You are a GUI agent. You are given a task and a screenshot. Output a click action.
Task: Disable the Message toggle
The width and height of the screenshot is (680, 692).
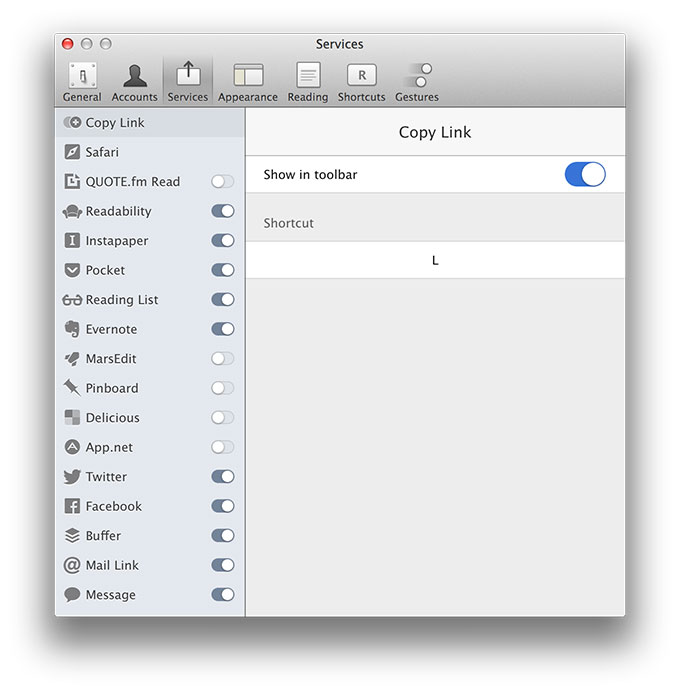pos(222,595)
